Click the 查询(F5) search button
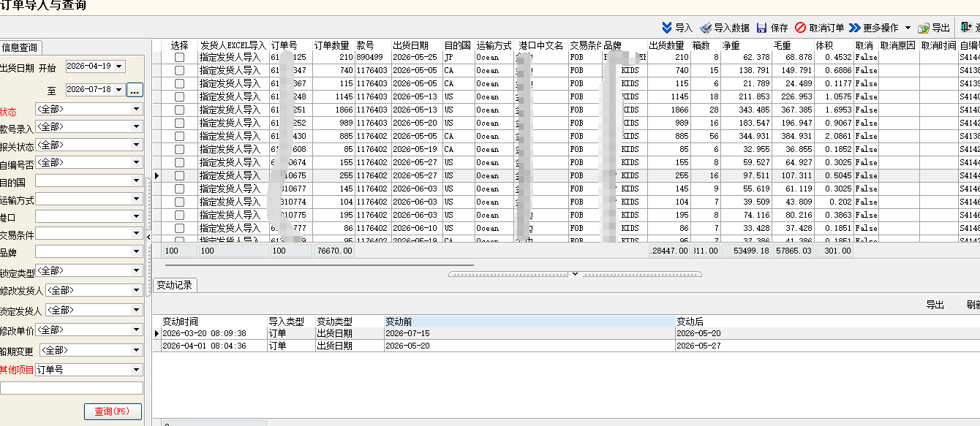This screenshot has width=980, height=426. tap(113, 411)
